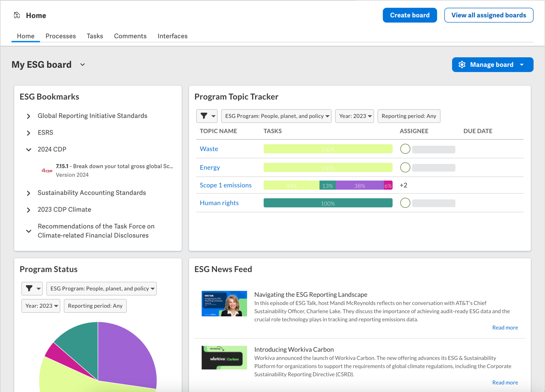This screenshot has width=545, height=392.
Task: Open the ESG Talk video thumbnail
Action: coord(224,304)
